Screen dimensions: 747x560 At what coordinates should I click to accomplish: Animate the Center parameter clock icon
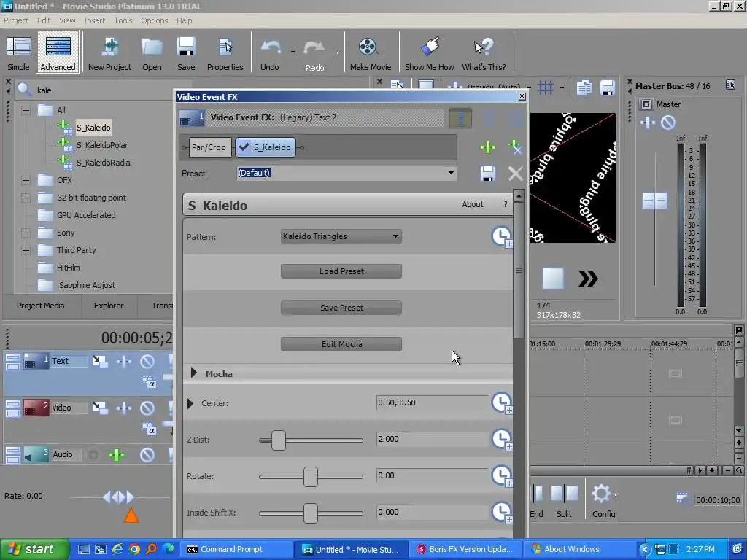(x=502, y=402)
